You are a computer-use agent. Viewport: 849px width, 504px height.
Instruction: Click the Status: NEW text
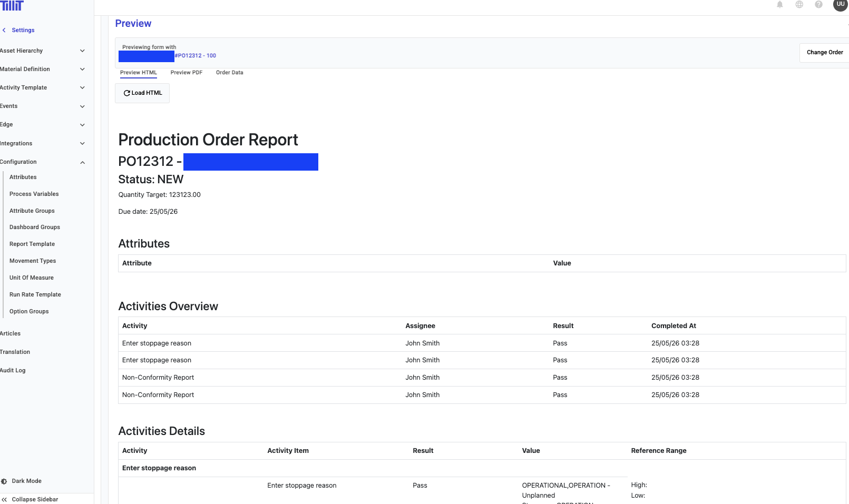point(151,180)
